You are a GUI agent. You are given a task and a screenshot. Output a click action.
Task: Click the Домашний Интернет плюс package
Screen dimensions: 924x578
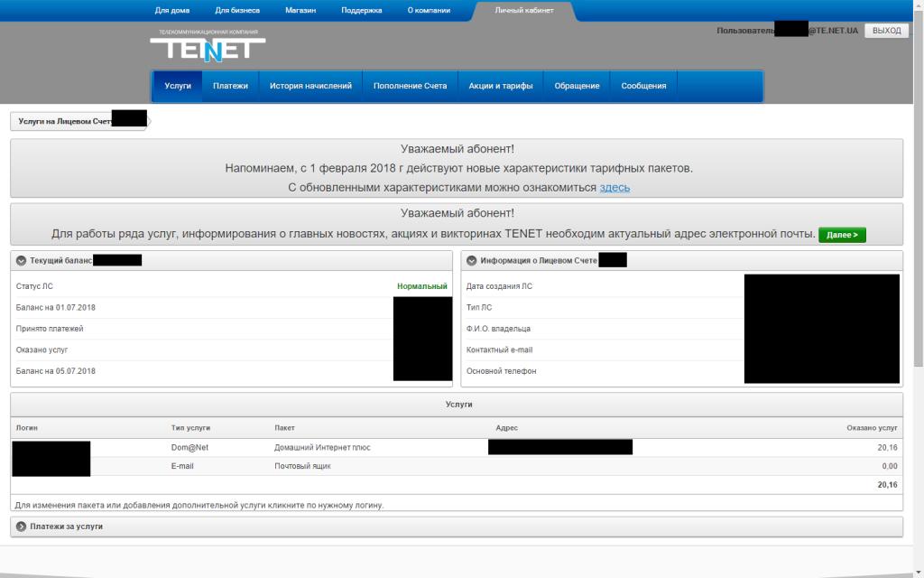[322, 448]
